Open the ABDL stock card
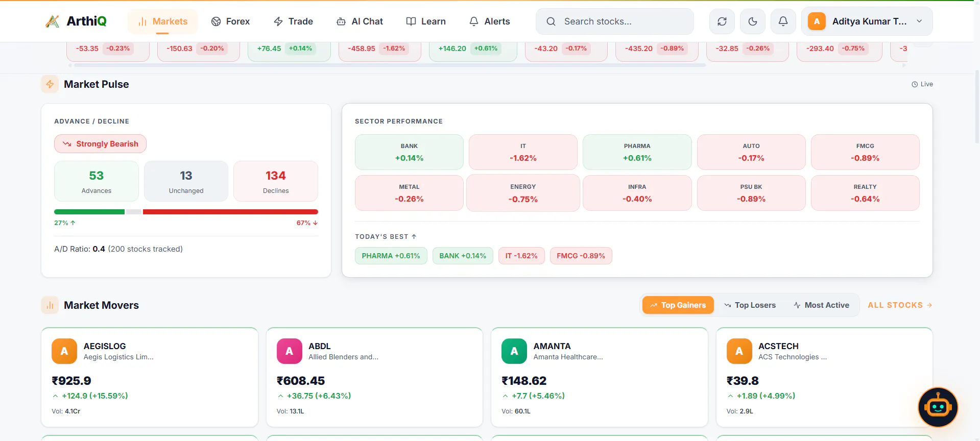 [x=374, y=377]
